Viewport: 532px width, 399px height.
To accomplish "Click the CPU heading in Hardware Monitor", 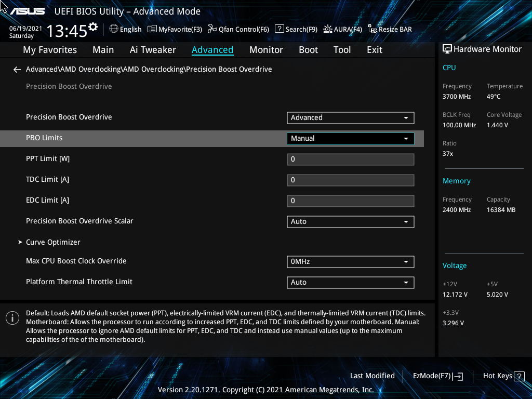I will (x=449, y=68).
